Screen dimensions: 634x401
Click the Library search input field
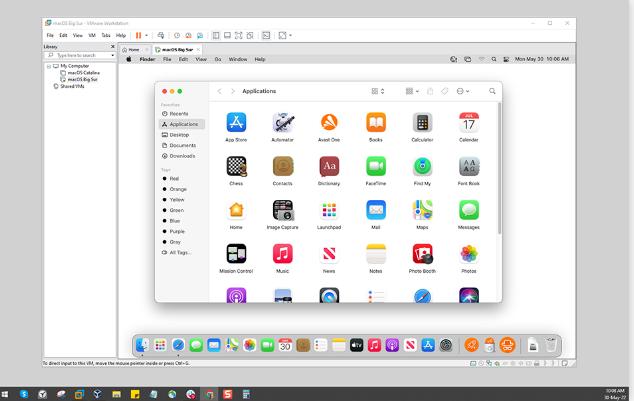tap(79, 55)
